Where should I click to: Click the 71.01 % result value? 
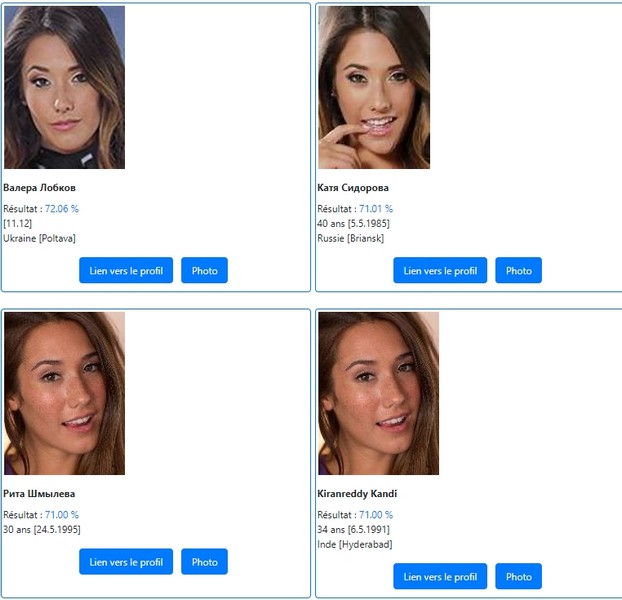click(376, 209)
